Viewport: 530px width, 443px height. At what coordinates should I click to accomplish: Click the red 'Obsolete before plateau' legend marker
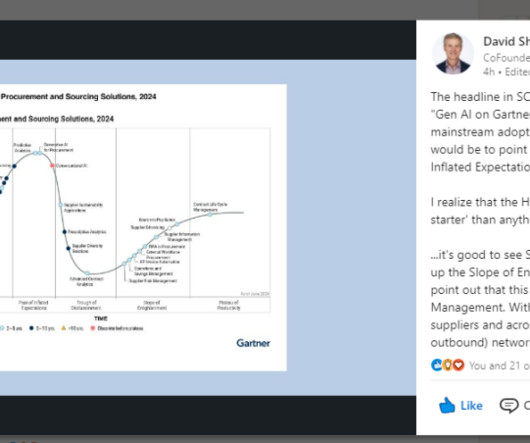93,328
